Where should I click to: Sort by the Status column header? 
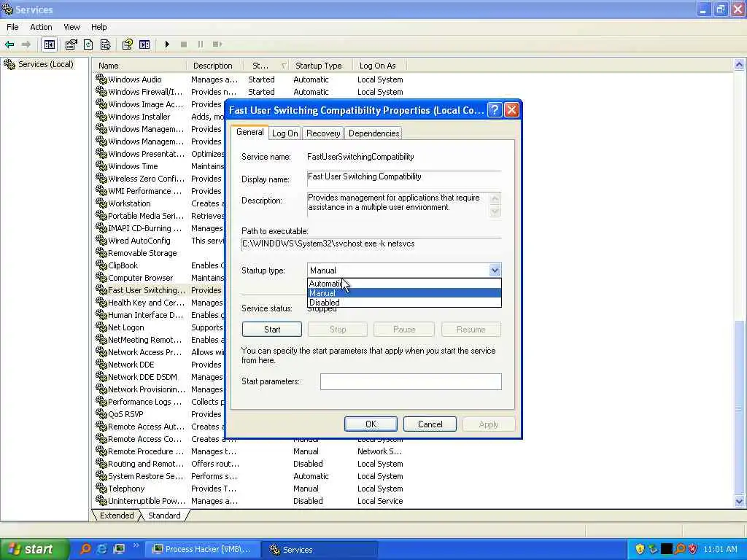266,66
